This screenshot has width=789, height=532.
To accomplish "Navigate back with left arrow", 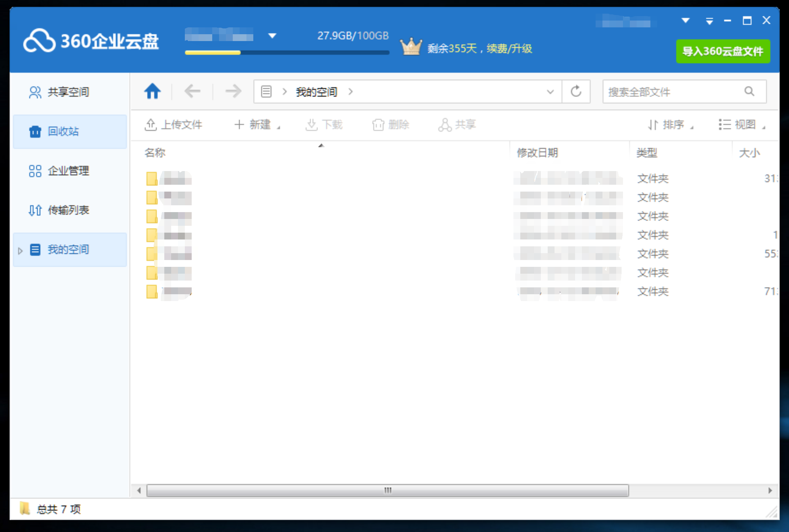I will [x=192, y=91].
